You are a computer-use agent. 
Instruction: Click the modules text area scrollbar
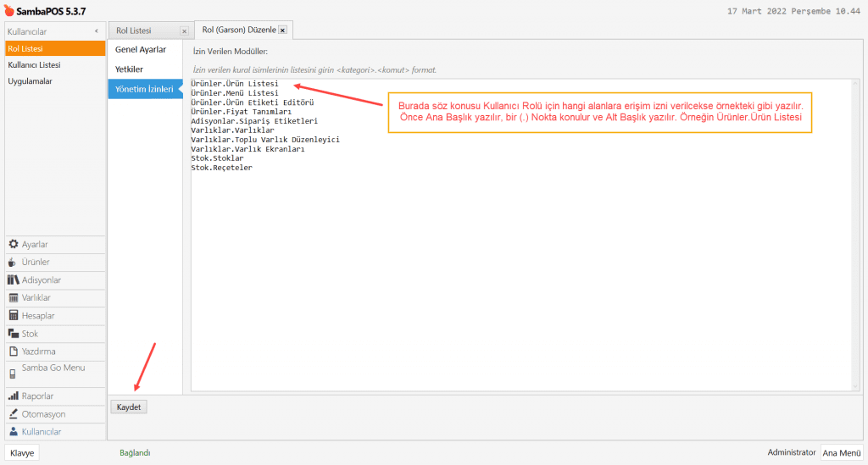coord(855,235)
